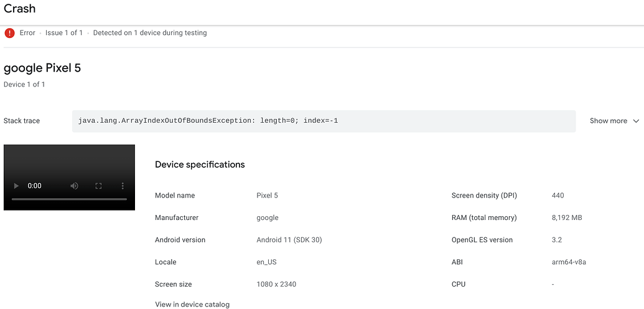
Task: Click the ArrayIndexOutOfBoundsException stack trace text
Action: [x=208, y=120]
